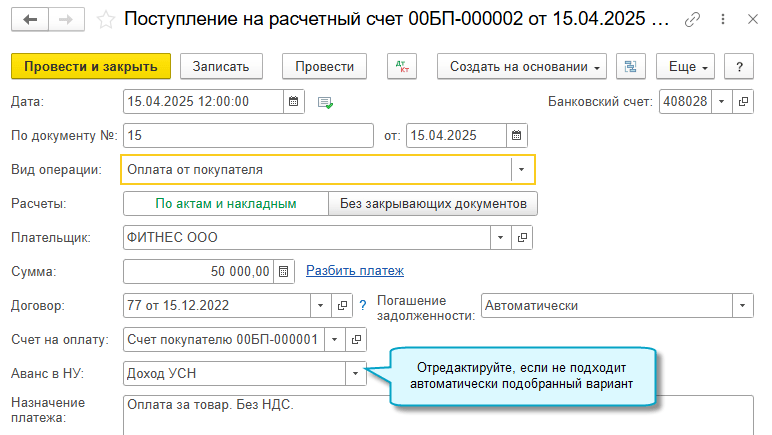Open calendar for Дата field

[x=293, y=101]
